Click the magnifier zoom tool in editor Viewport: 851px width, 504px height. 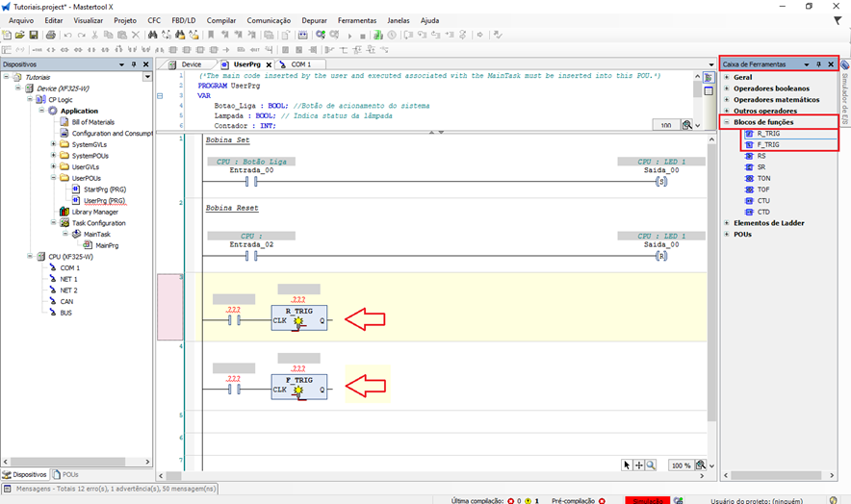point(652,465)
